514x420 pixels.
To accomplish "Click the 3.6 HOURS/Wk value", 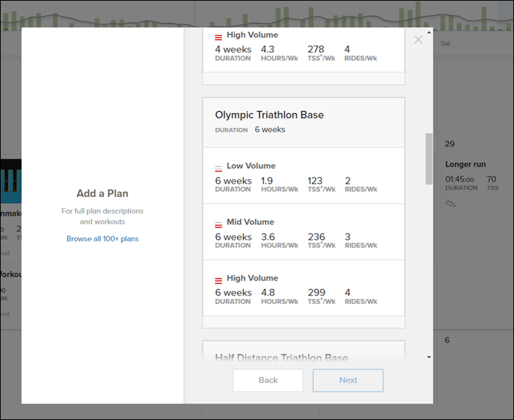I will pos(268,237).
